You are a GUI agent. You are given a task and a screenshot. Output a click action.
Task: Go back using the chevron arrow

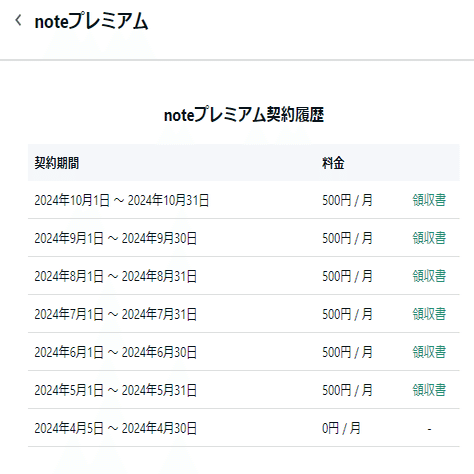18,20
